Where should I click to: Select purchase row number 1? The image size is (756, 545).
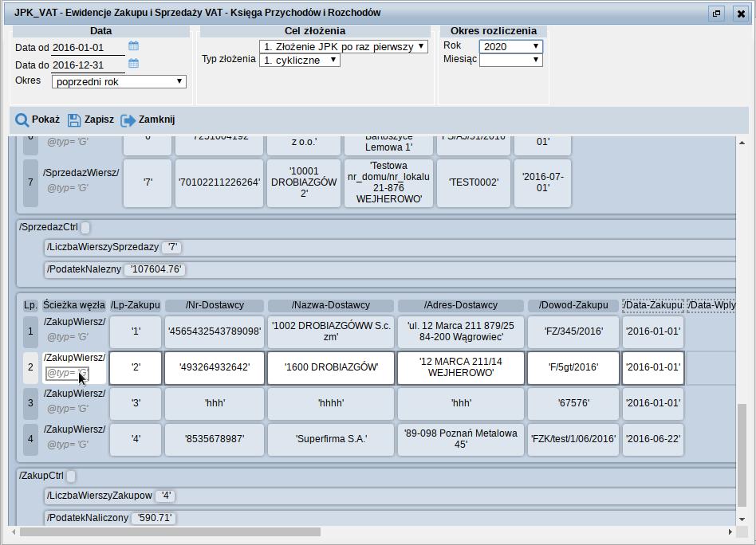click(x=31, y=331)
